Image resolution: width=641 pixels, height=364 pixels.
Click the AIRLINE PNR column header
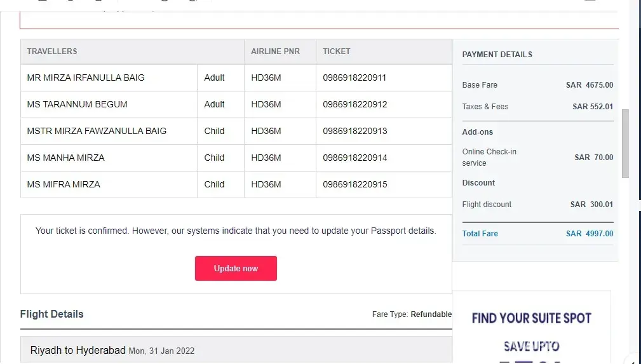275,51
